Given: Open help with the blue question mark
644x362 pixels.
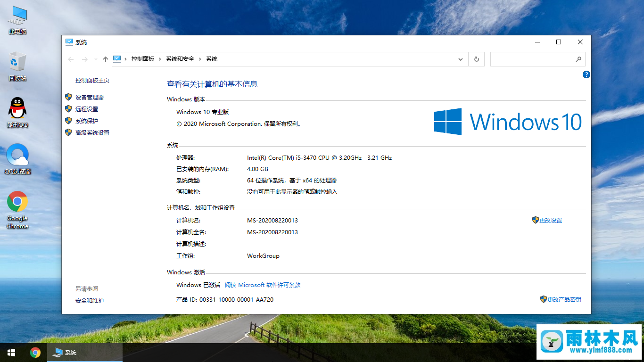Looking at the screenshot, I should coord(586,74).
